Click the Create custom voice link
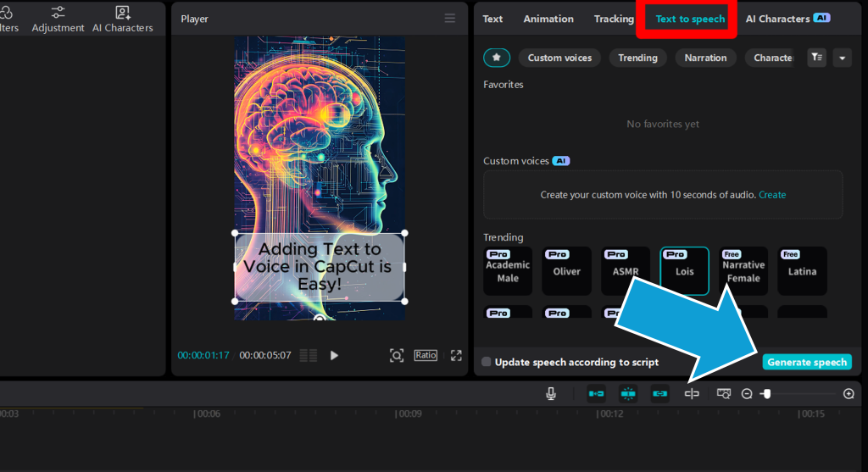Image resolution: width=868 pixels, height=472 pixels. 772,195
